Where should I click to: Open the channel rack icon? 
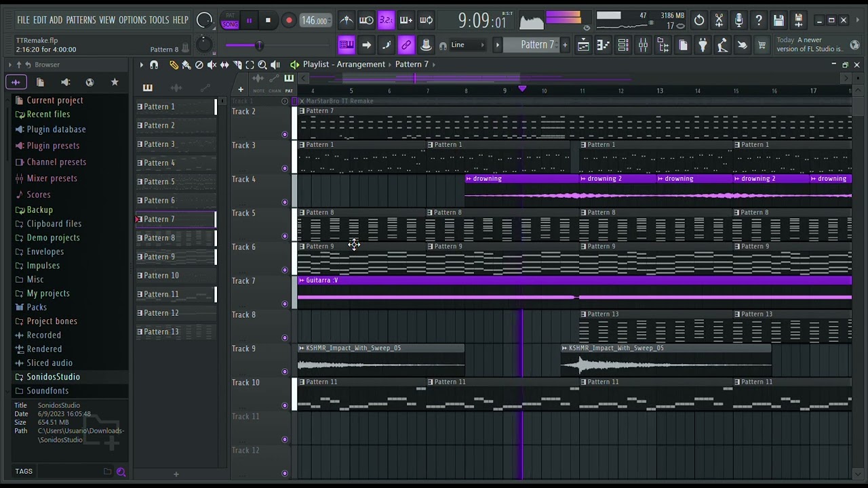tap(623, 45)
